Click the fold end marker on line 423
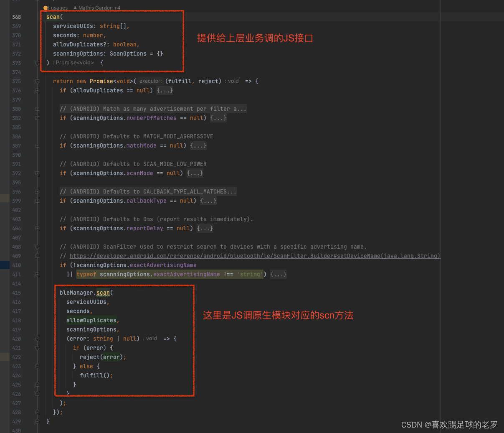The image size is (504, 433). 37,367
